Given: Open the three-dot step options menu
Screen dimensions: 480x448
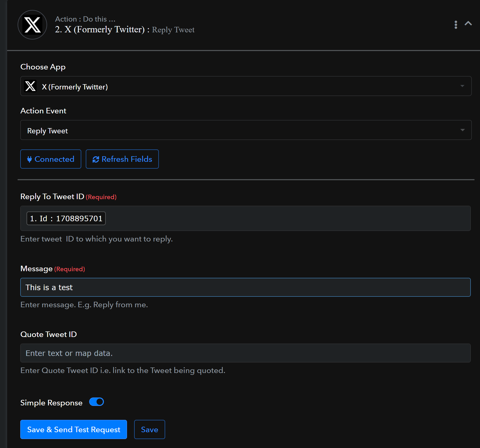Looking at the screenshot, I should [456, 25].
